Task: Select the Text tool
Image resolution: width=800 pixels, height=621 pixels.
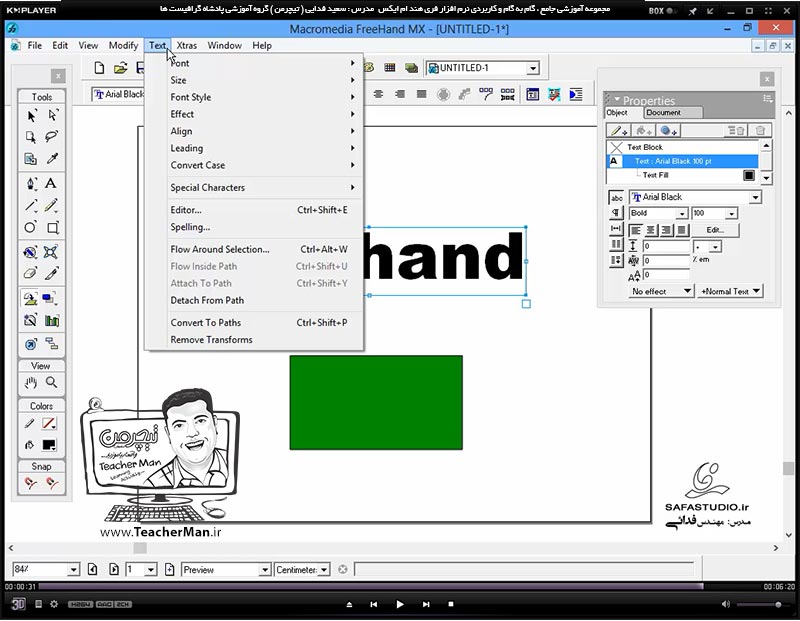Action: pos(51,183)
